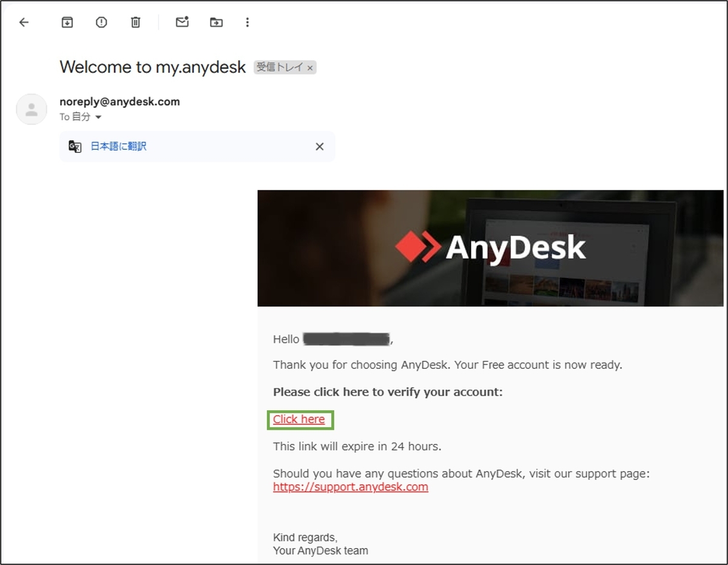
Task: Move email to a folder
Action: (x=216, y=22)
